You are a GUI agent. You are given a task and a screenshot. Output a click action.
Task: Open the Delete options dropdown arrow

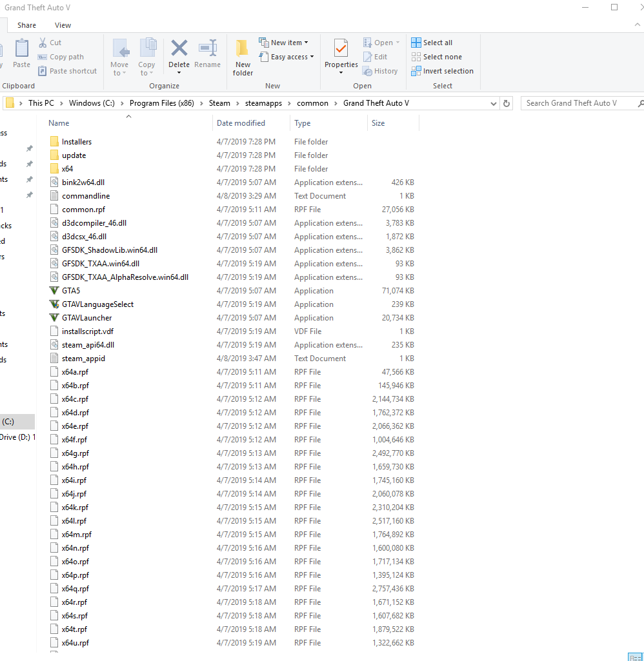[x=179, y=73]
